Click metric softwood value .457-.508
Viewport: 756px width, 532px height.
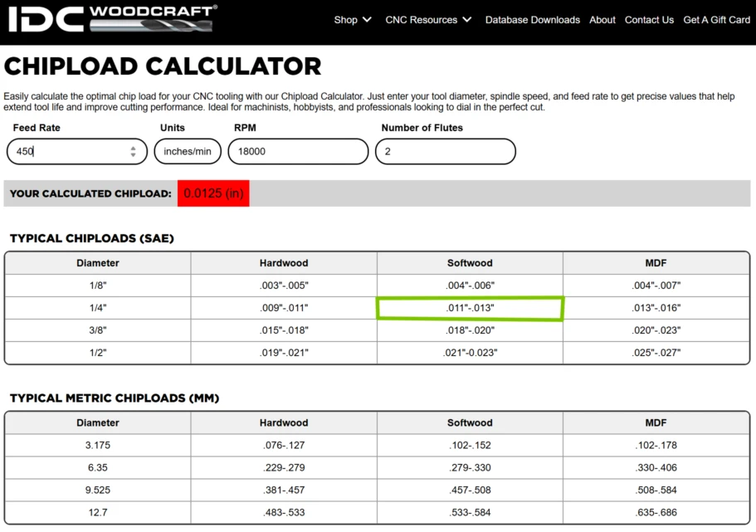(470, 490)
